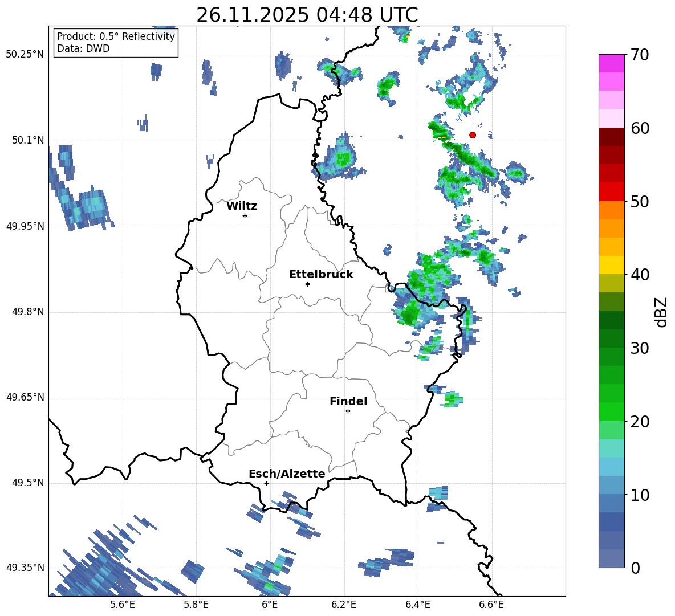Click the 5.6°E longitude label
Screen dimensions: 675x616
(122, 605)
